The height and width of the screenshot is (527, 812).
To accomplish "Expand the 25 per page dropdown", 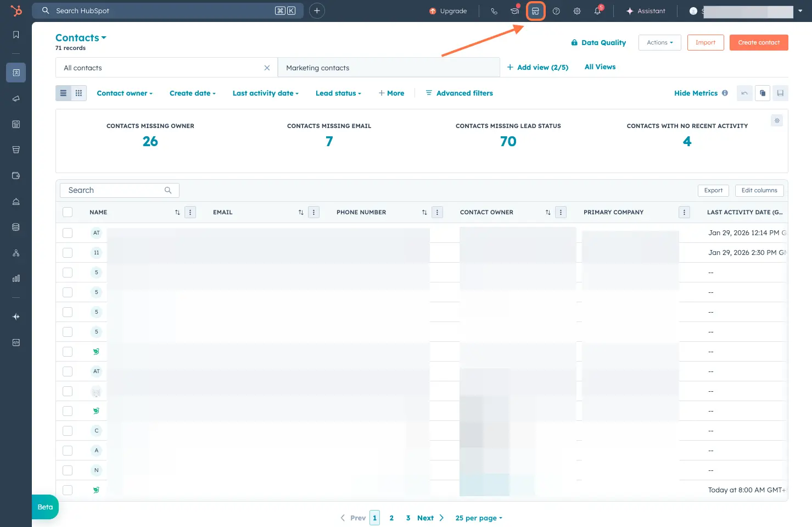I will click(x=478, y=518).
